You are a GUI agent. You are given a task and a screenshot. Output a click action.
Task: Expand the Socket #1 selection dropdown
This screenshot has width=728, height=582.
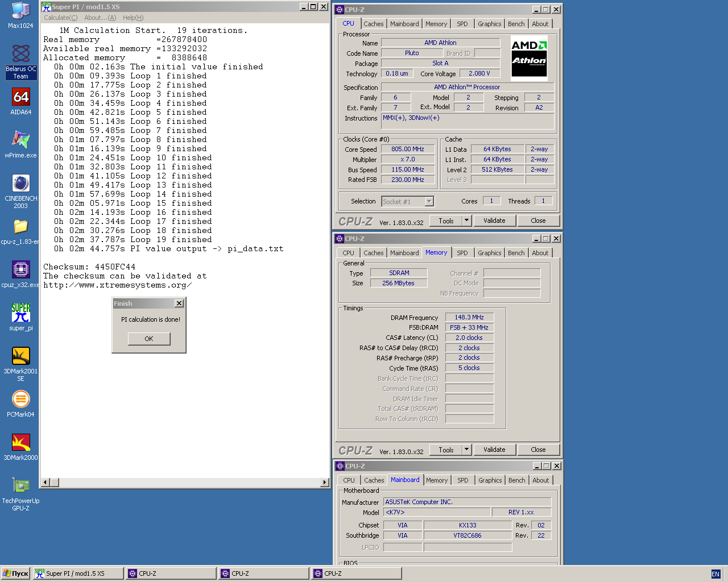pos(429,201)
